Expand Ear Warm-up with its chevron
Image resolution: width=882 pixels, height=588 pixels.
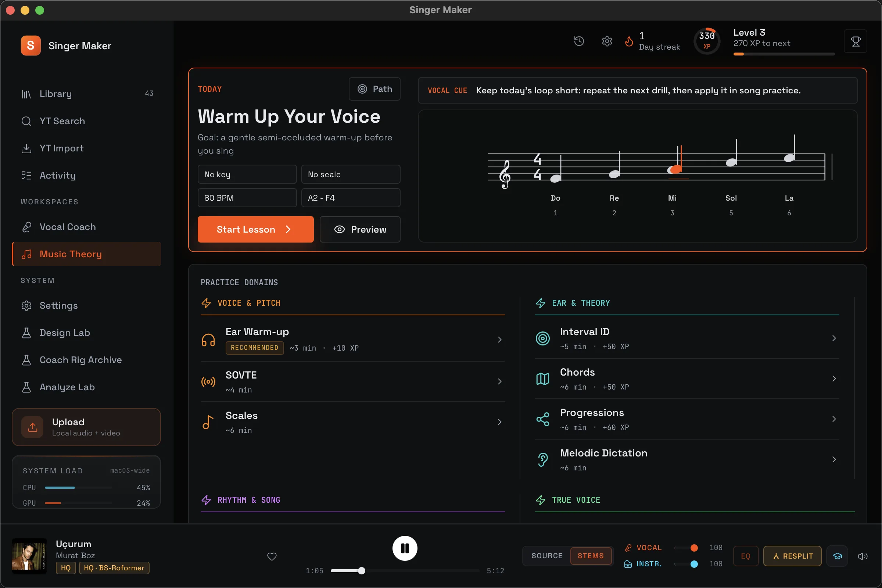point(499,340)
